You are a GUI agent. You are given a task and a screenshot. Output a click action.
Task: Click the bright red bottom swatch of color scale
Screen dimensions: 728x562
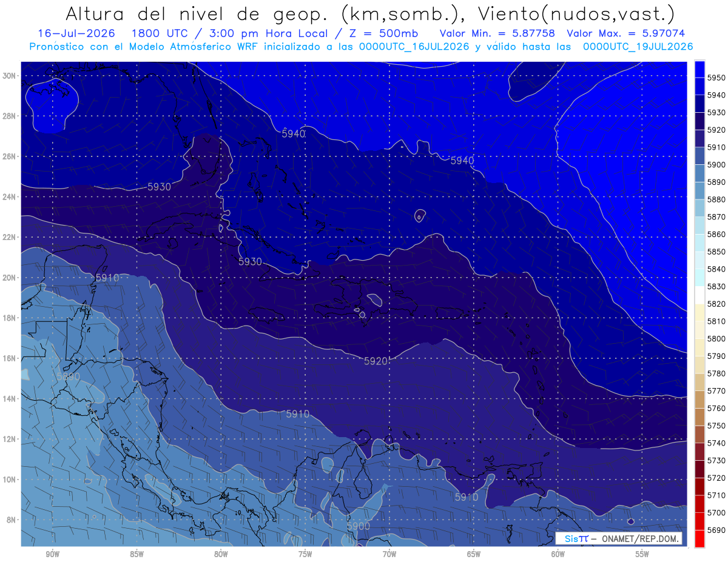coord(699,539)
